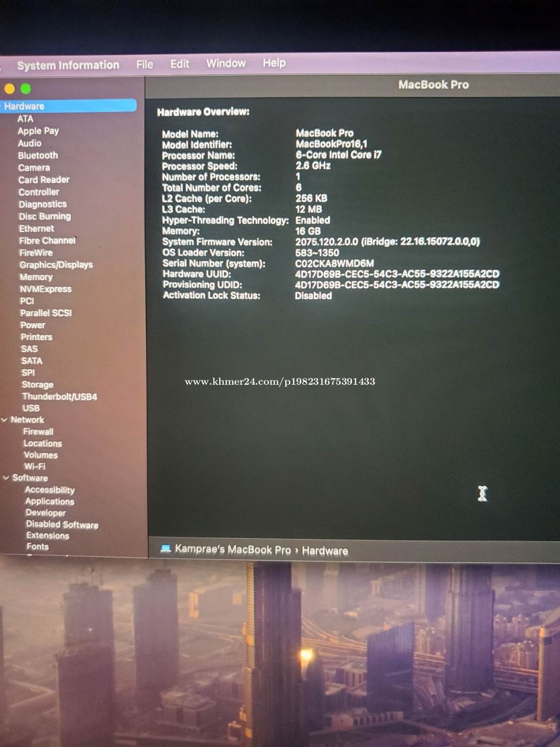Select Audio in the sidebar
Image resolution: width=560 pixels, height=747 pixels.
29,143
